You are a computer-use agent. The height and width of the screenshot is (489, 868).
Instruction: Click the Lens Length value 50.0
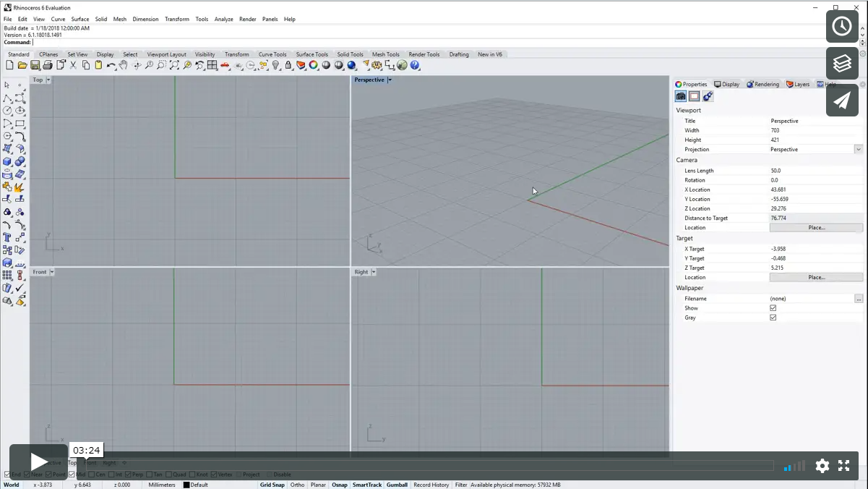[x=776, y=171]
